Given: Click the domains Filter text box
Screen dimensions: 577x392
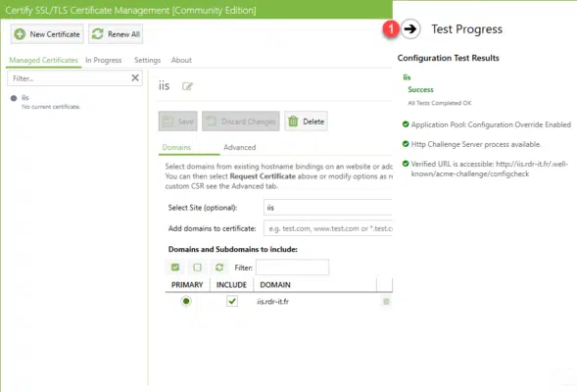Looking at the screenshot, I should 292,268.
